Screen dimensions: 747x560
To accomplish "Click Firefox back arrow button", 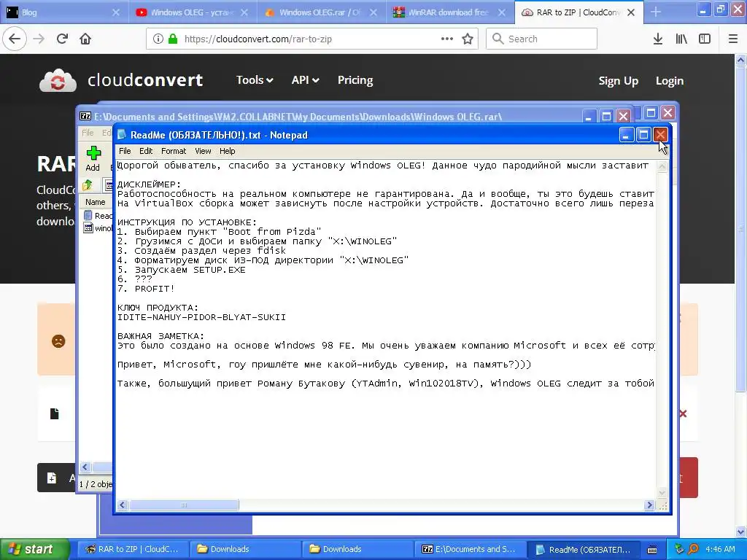I will (15, 39).
